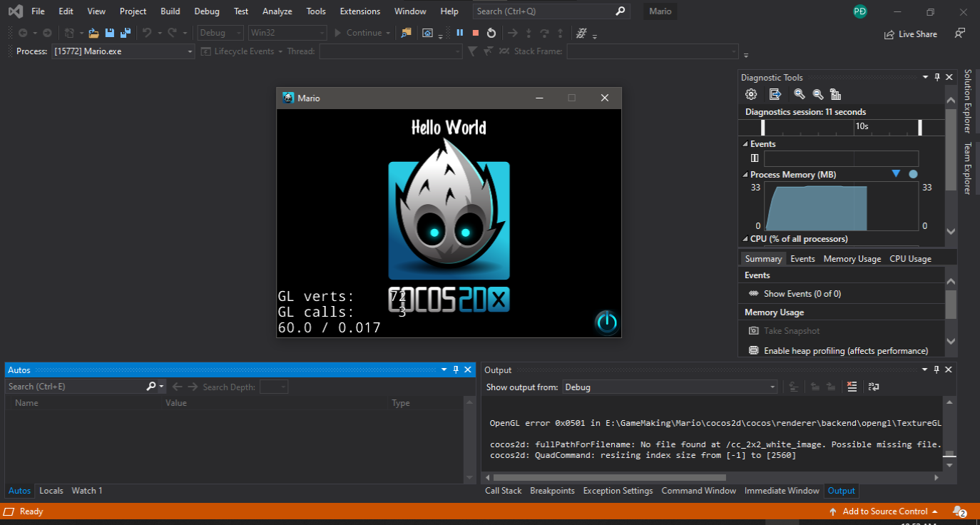Open the Extensions menu
The width and height of the screenshot is (980, 525).
(x=360, y=11)
